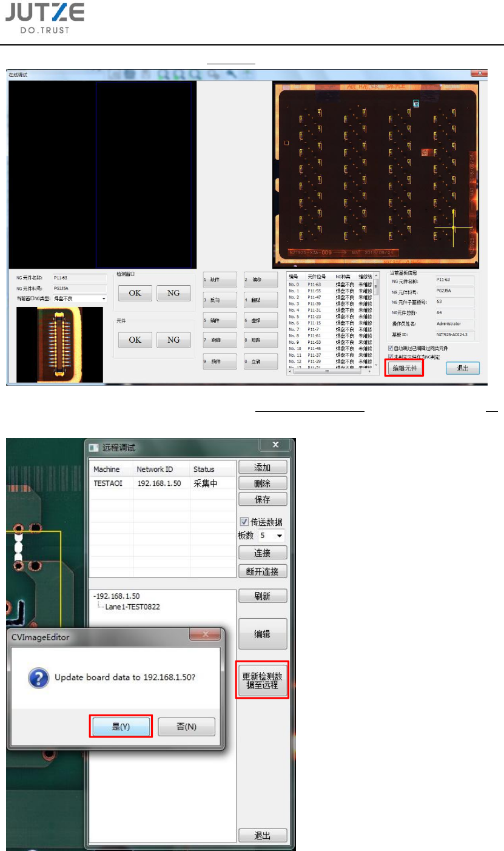Choose defect type 7 翘脚
The image size is (504, 851).
(x=220, y=340)
